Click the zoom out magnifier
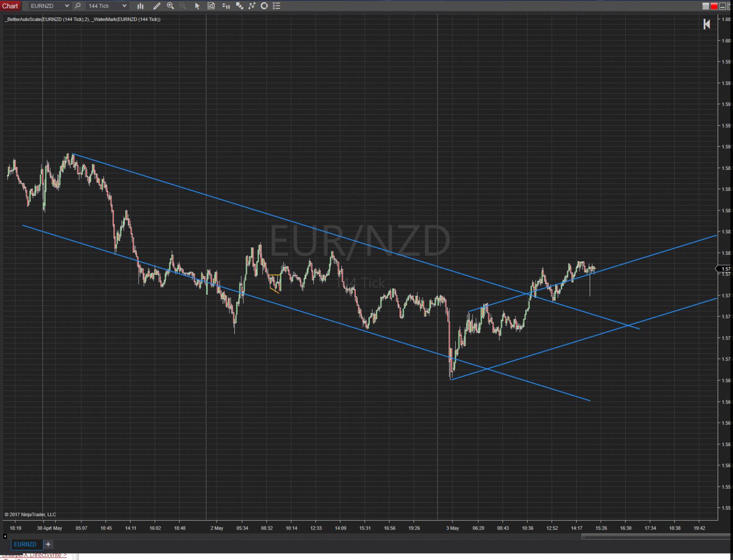The height and width of the screenshot is (560, 733). 183,6
